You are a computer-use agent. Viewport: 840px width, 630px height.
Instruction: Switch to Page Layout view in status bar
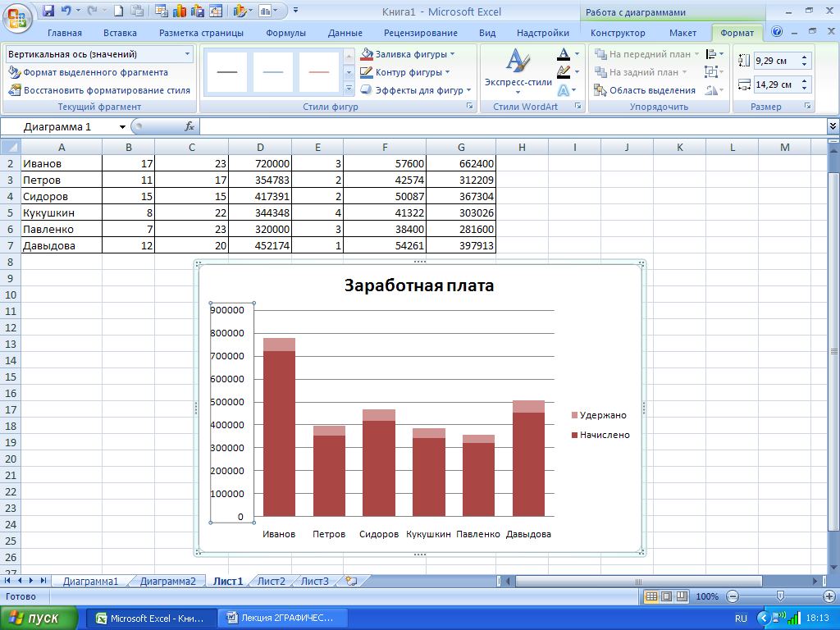click(x=666, y=596)
